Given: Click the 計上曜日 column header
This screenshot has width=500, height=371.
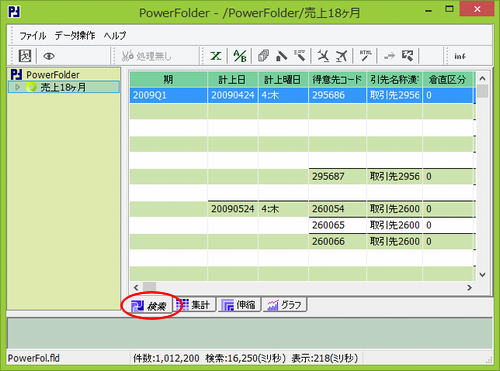Looking at the screenshot, I should pyautogui.click(x=283, y=80).
